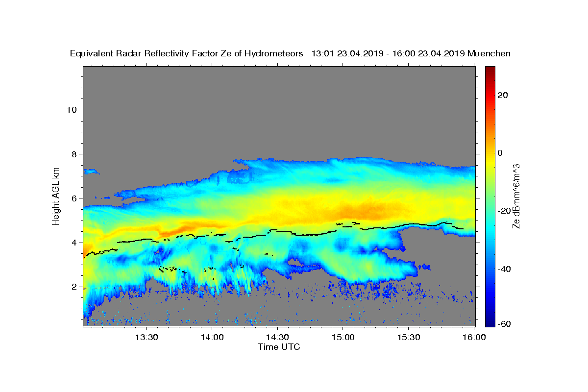Click the 'Time UTC' axis label
This screenshot has width=588, height=392.
click(x=279, y=347)
